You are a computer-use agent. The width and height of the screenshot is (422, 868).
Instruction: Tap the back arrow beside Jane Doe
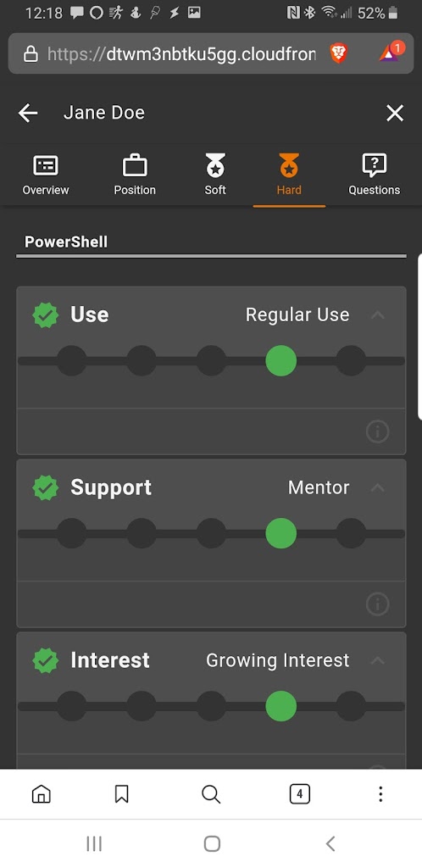pos(28,114)
